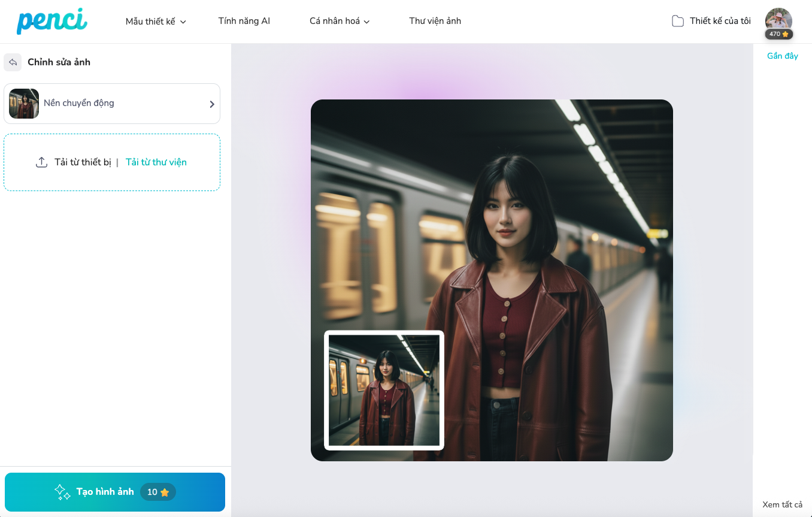Viewport: 812px width, 517px height.
Task: Click the large subway portrait preview
Action: [527, 240]
